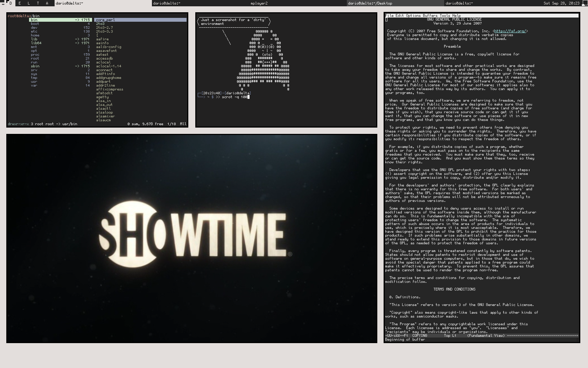Image resolution: width=588 pixels, height=368 pixels.
Task: Click the "Preamble" heading in the license text
Action: pos(452,47)
